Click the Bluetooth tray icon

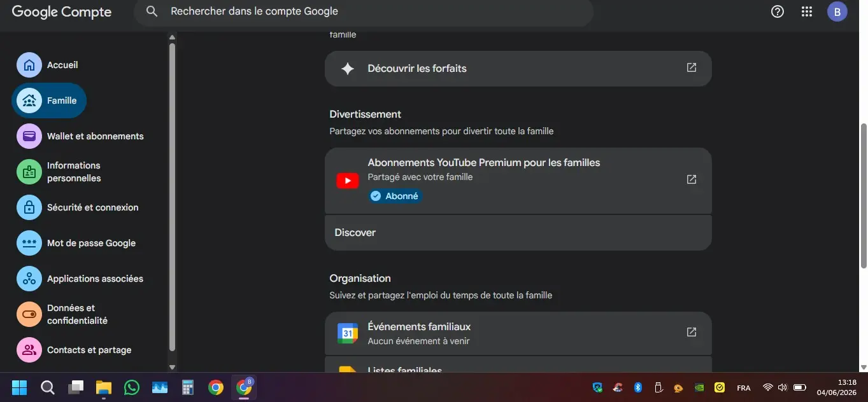[x=637, y=387]
